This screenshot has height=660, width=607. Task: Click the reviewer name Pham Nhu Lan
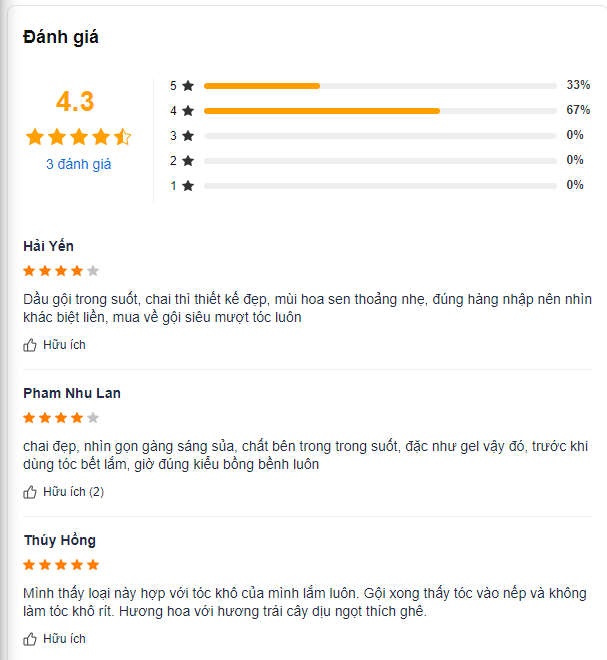pos(72,393)
